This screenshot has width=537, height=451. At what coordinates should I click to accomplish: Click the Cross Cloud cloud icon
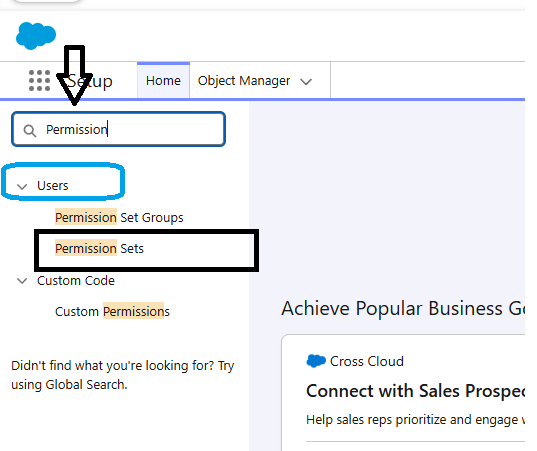coord(316,361)
